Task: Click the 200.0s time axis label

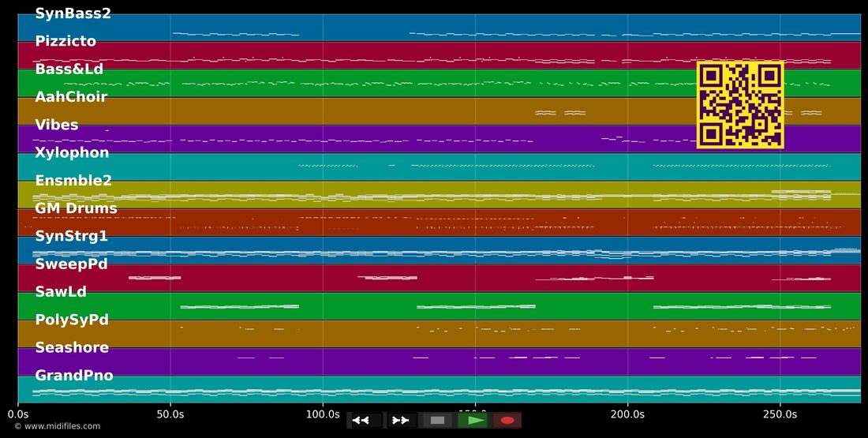Action: (628, 414)
